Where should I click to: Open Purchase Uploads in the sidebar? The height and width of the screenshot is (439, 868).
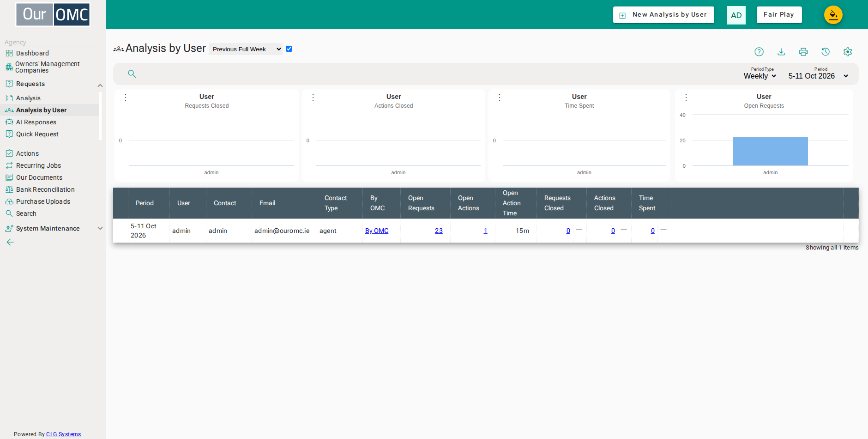(43, 201)
